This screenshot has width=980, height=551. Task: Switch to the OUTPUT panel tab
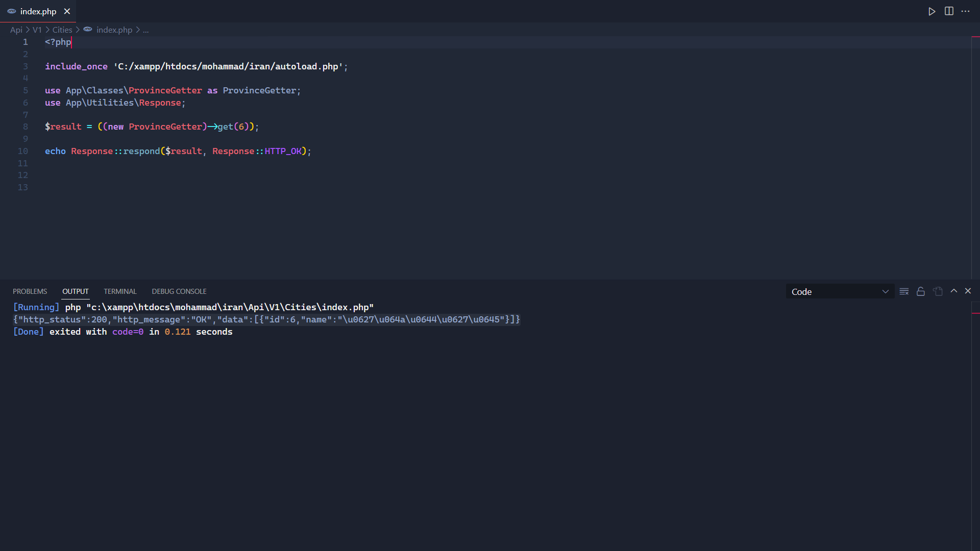coord(76,291)
